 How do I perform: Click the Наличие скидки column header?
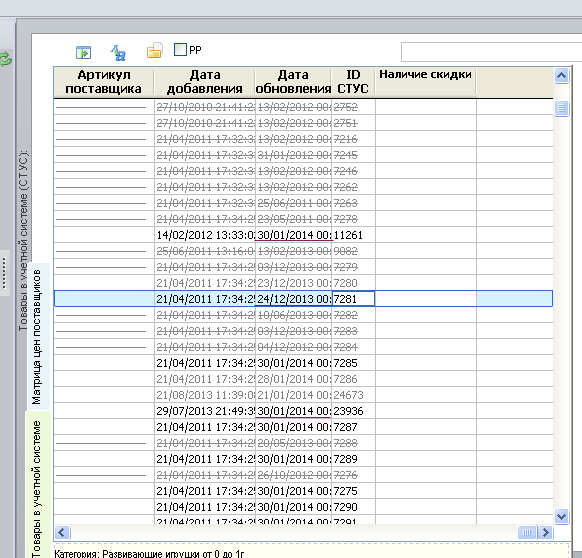(425, 82)
